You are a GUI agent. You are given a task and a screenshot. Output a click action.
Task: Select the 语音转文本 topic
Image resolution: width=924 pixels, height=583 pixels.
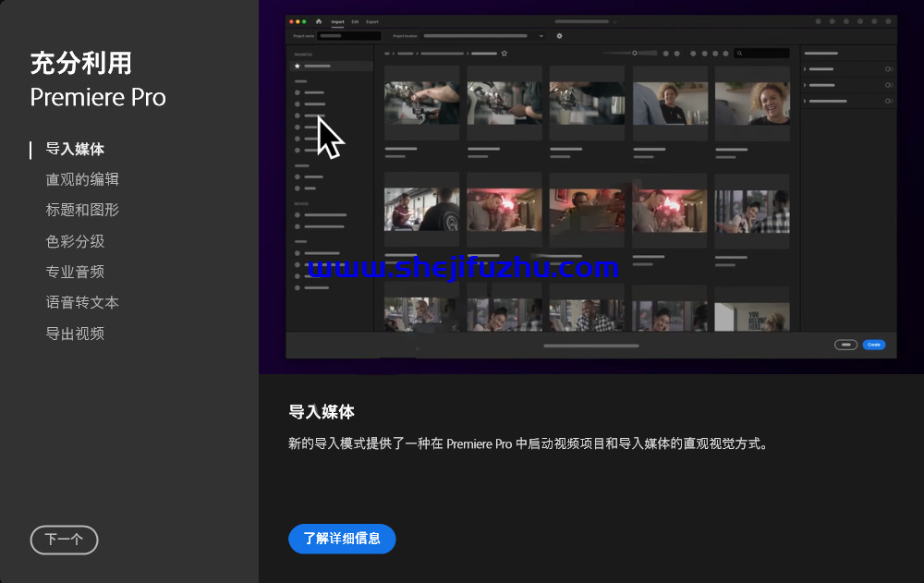click(82, 302)
